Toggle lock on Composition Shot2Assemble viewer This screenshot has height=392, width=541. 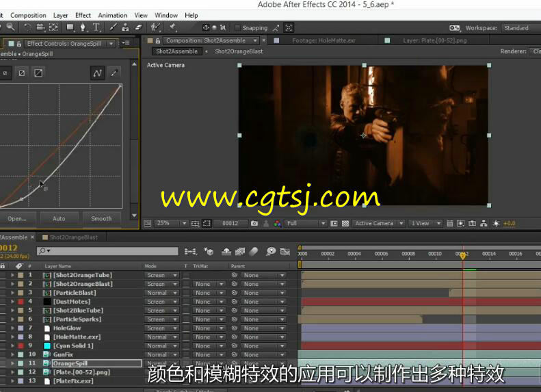[158, 41]
